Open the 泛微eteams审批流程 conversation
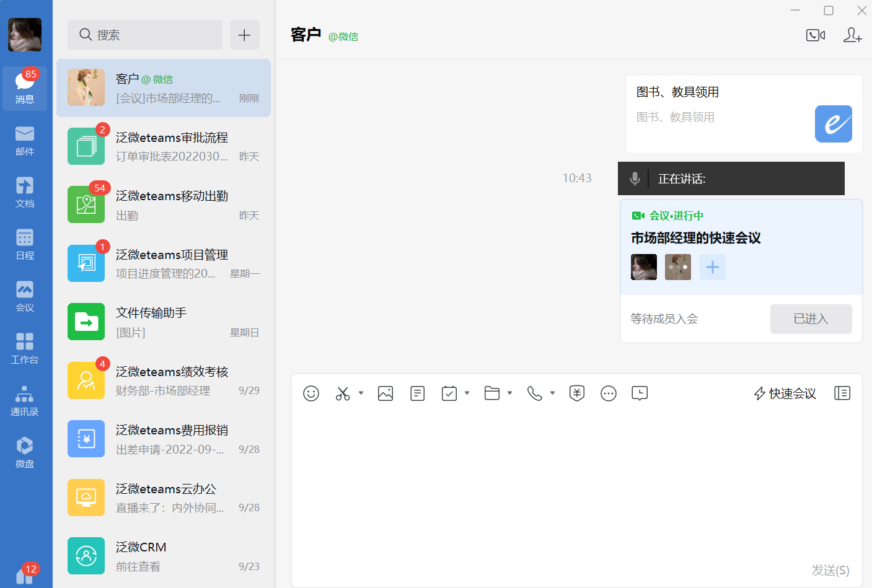Screen dimensions: 872x588 click(164, 146)
